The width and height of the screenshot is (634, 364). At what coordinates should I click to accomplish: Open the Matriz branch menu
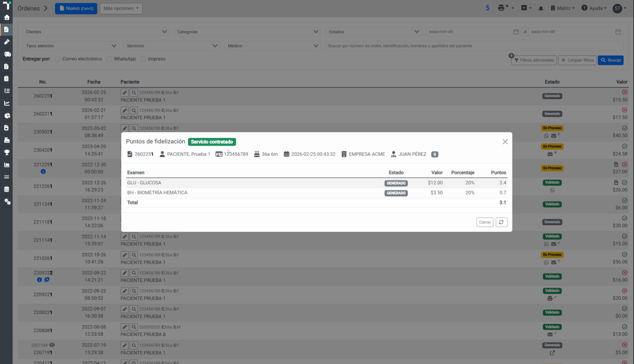(562, 8)
